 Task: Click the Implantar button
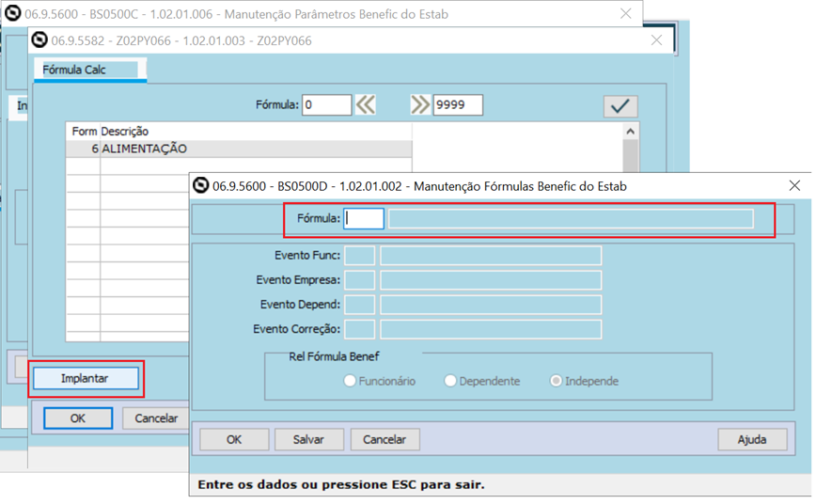tap(86, 378)
